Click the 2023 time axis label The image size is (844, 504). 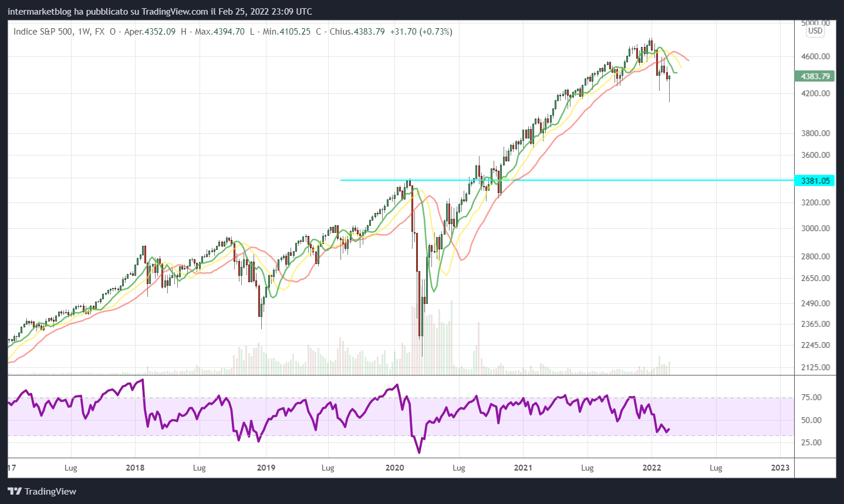coord(780,468)
